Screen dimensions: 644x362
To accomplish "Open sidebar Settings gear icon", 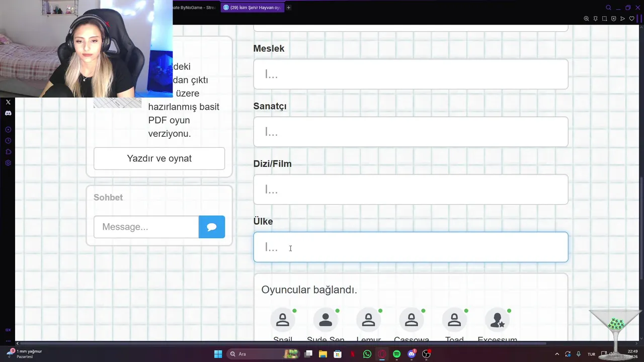I will [8, 163].
